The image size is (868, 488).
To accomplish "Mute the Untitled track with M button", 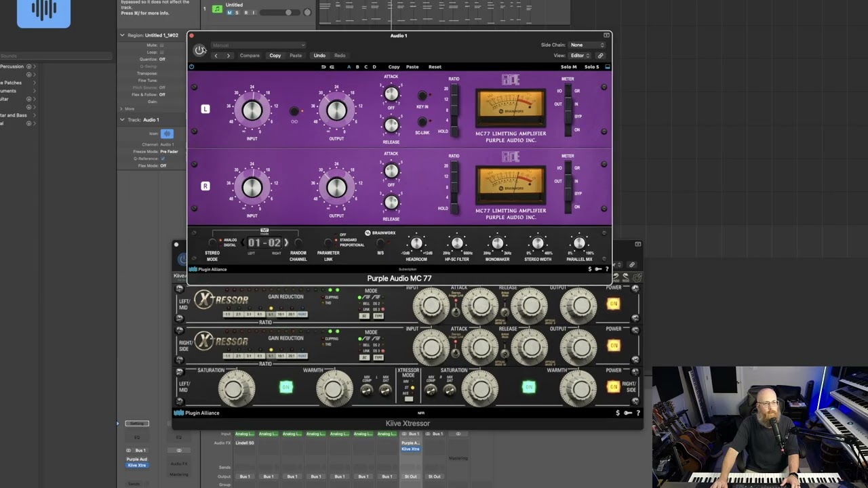I will [229, 13].
